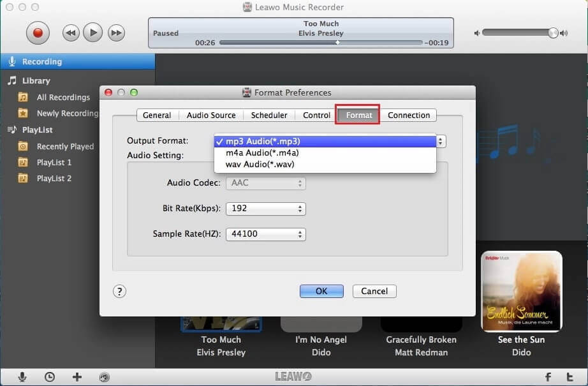Open the Scheduler preferences tab
The height and width of the screenshot is (386, 588).
[x=269, y=115]
